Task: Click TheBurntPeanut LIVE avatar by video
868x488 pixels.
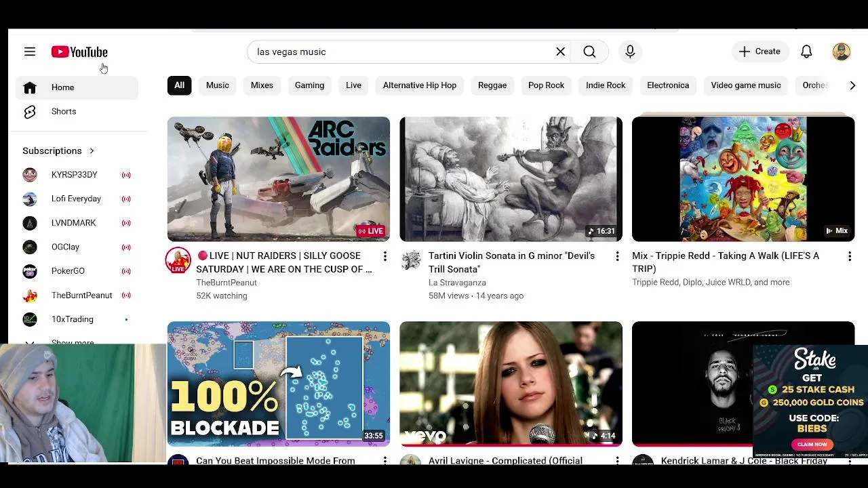Action: point(178,261)
